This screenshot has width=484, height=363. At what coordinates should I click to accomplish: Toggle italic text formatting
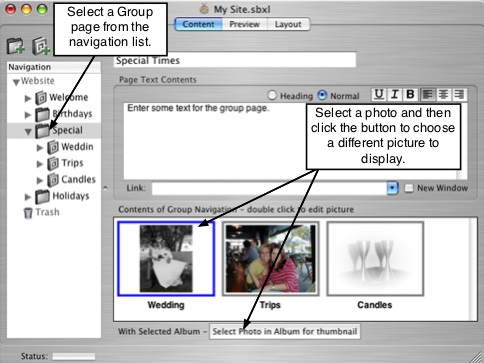coord(394,95)
